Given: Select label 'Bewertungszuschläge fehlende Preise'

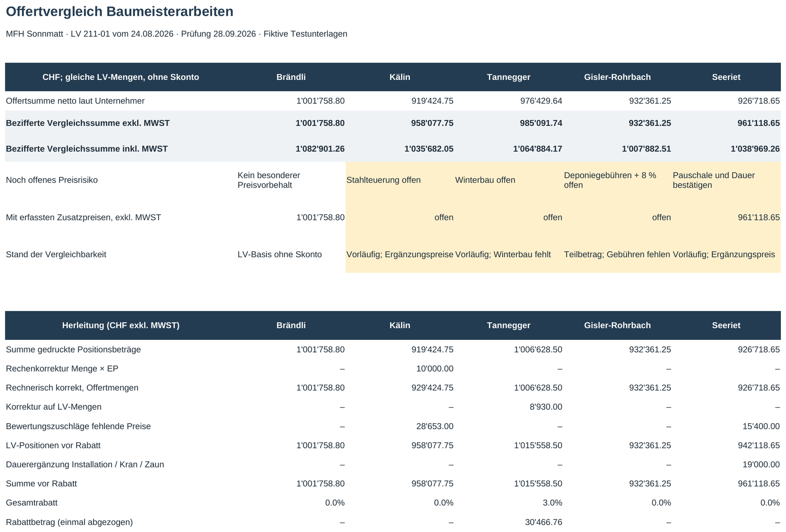Looking at the screenshot, I should pos(78,426).
